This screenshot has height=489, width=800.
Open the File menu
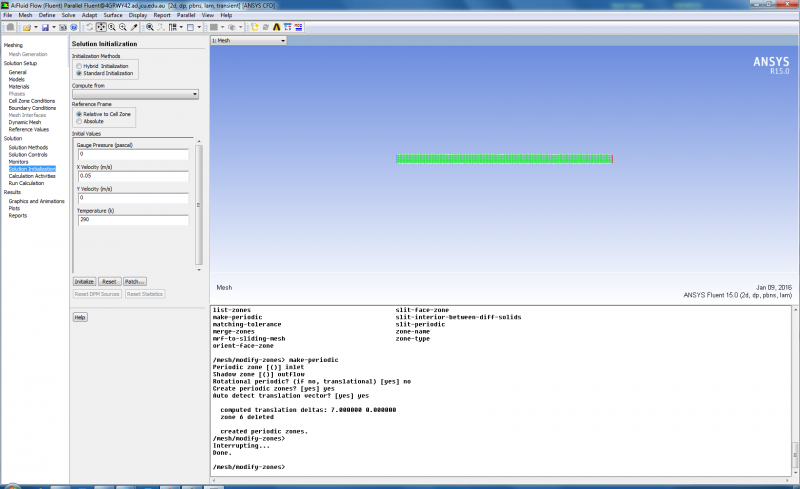pyautogui.click(x=8, y=15)
